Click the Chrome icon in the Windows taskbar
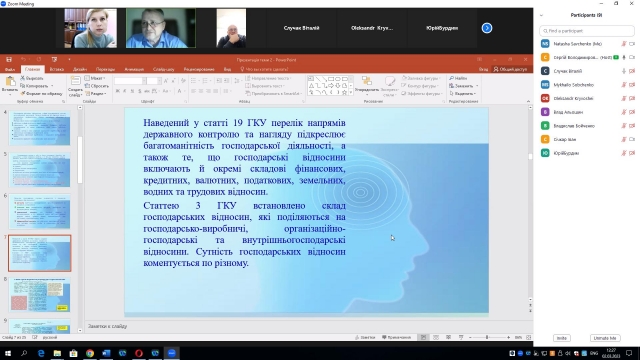640x360 pixels. coord(90,353)
